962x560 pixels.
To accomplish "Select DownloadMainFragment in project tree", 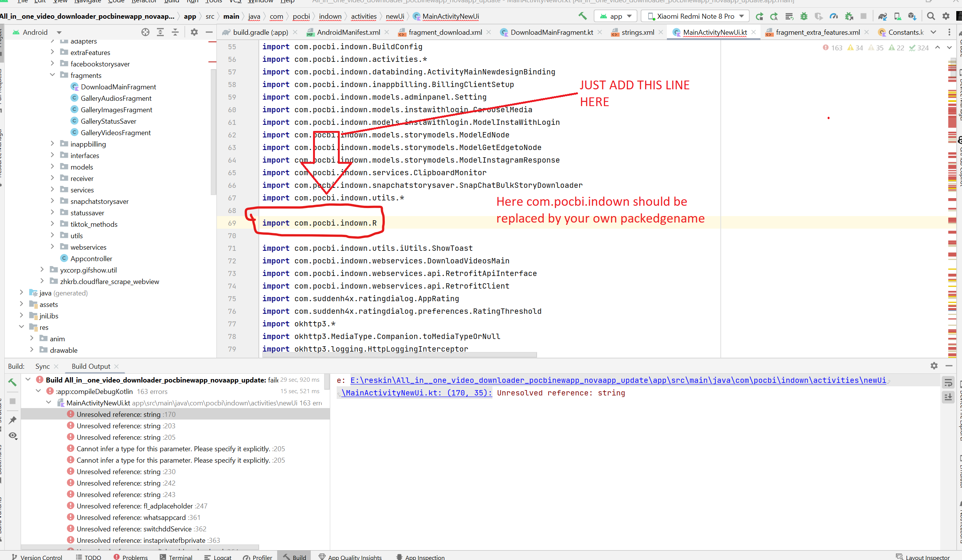I will 118,87.
